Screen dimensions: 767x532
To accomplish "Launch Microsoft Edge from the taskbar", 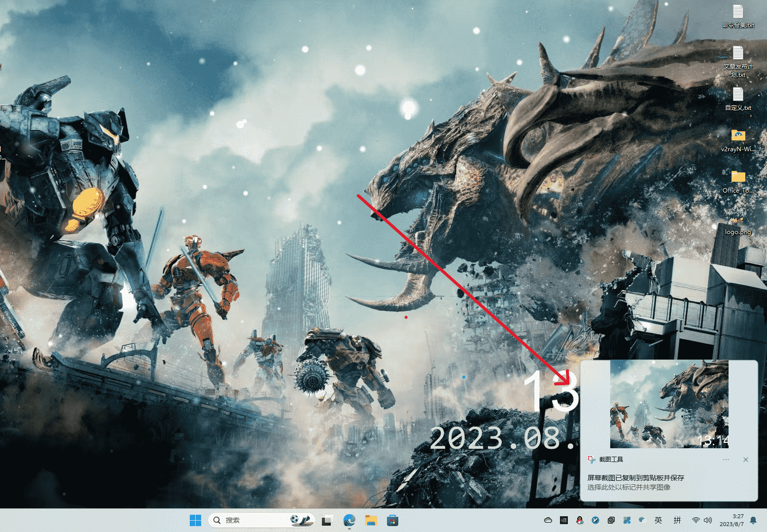I will (349, 520).
